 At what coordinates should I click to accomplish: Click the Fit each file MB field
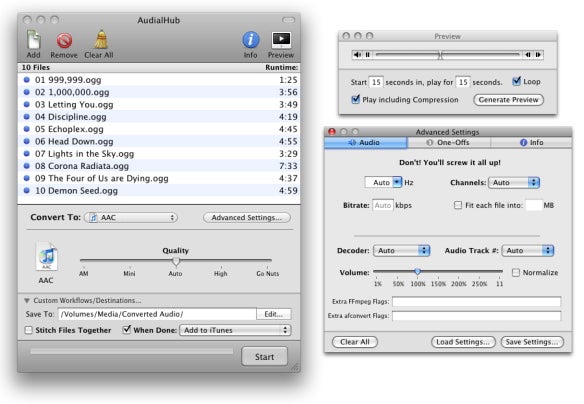tap(533, 205)
